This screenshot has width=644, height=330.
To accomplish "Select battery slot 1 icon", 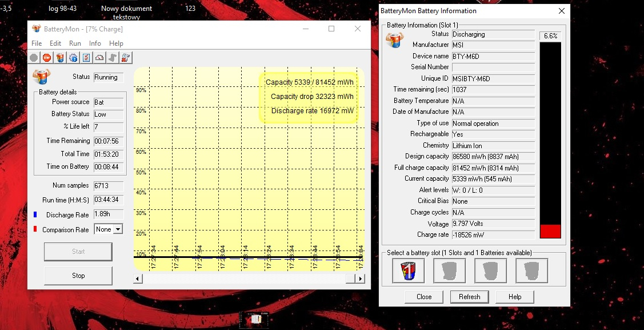I will pos(408,271).
